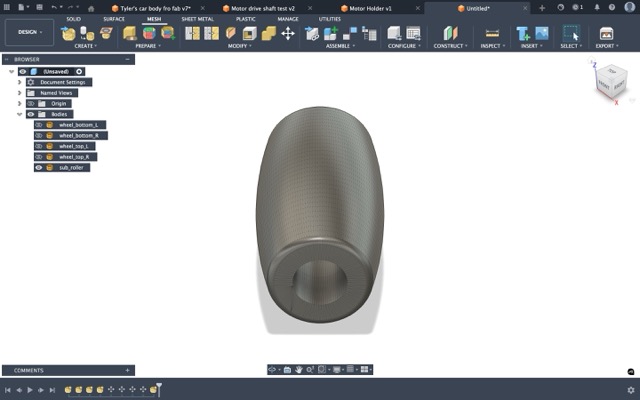Click the Insert Derive icon
This screenshot has height=400, width=640.
(522, 33)
